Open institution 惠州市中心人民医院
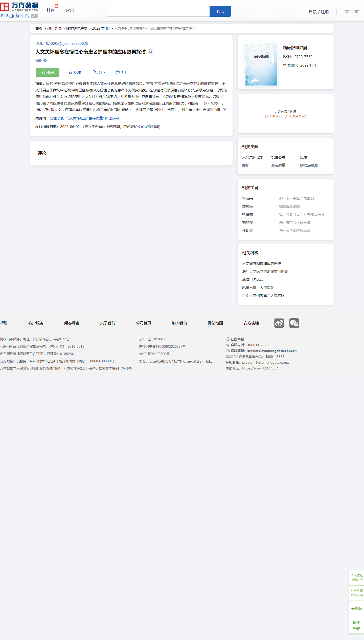This screenshot has height=640, width=364. pos(294,222)
